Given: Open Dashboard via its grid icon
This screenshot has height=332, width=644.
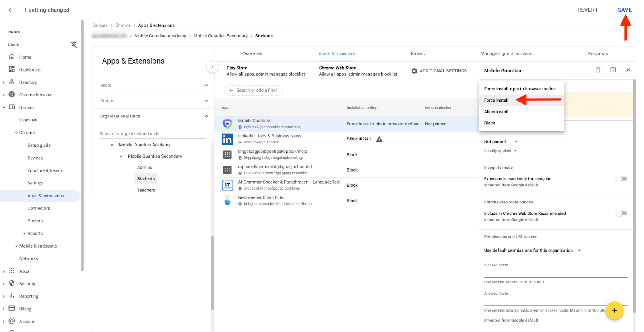Looking at the screenshot, I should coord(12,70).
